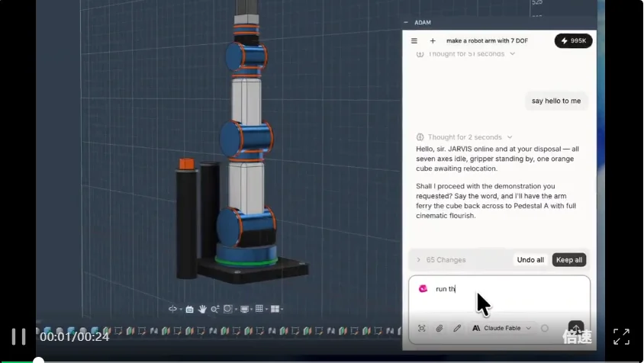The width and height of the screenshot is (644, 363).
Task: Click in the chat message input field
Action: (x=500, y=297)
